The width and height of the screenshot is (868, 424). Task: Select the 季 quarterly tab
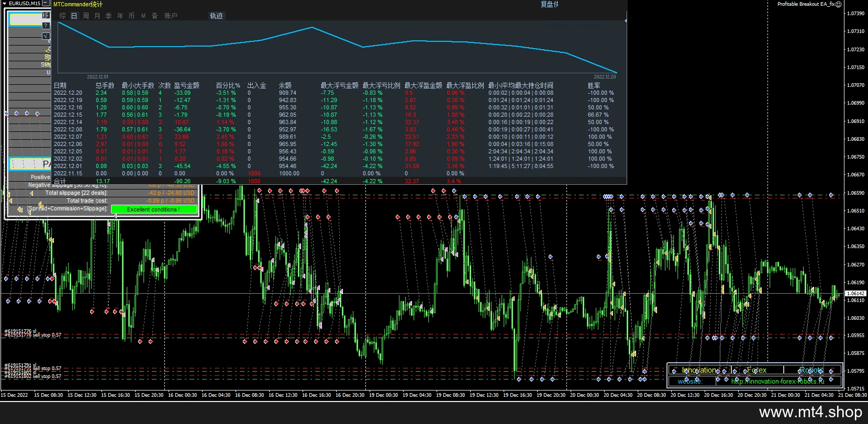pyautogui.click(x=109, y=16)
